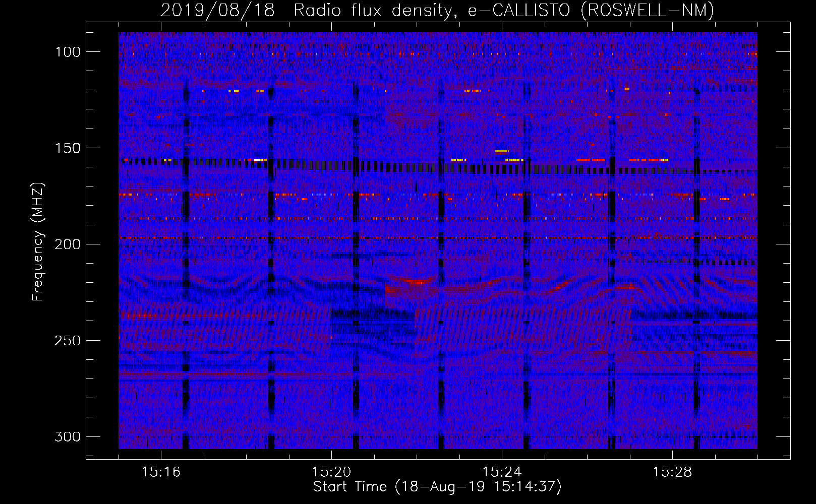
Task: Click the 150 frequency tick label
Action: click(68, 148)
